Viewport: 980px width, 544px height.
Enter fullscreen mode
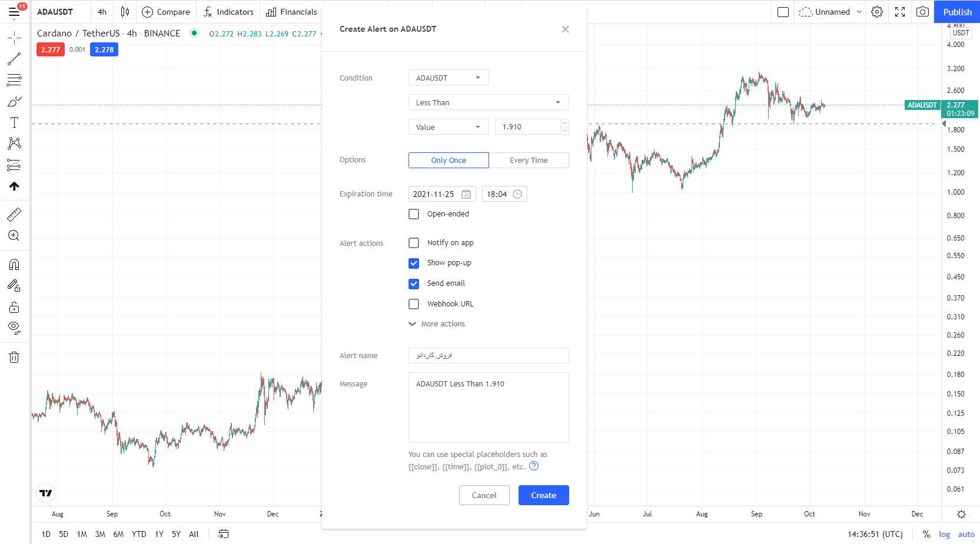[x=900, y=12]
